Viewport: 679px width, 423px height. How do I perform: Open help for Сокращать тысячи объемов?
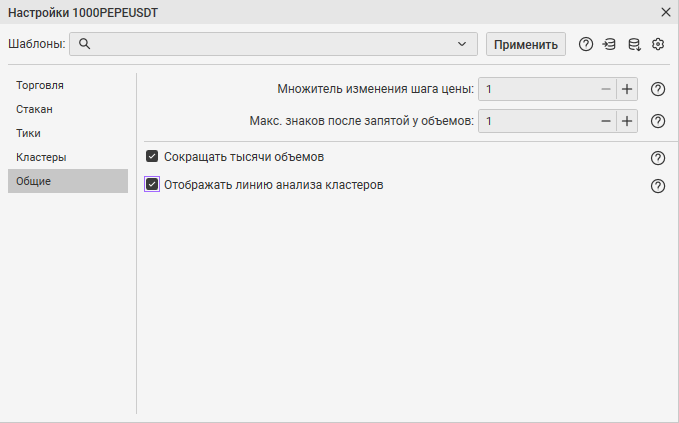coord(658,158)
